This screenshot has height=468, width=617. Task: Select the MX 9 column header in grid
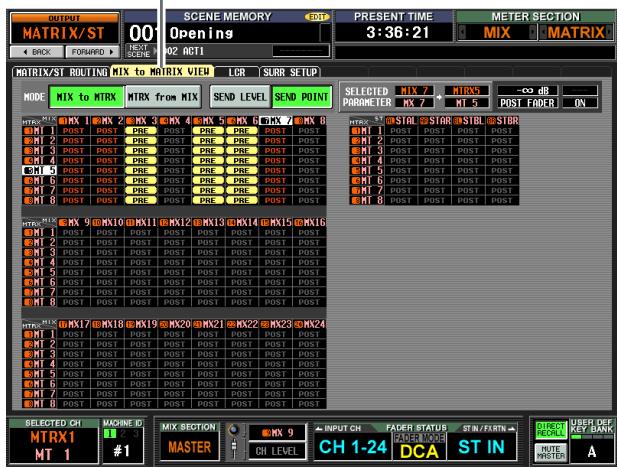pos(74,222)
